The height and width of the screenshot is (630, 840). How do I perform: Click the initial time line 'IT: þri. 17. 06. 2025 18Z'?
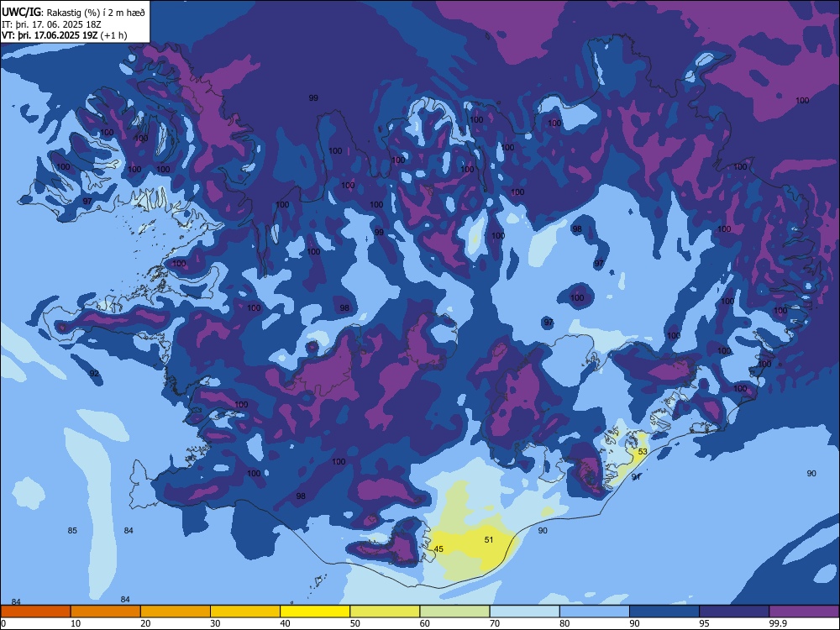pos(51,24)
